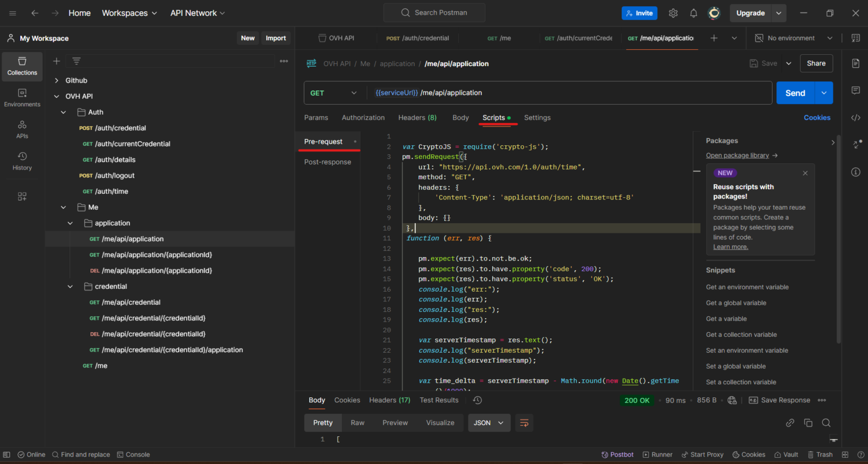The width and height of the screenshot is (868, 464).
Task: Toggle line wrapping in the response viewer
Action: [524, 423]
